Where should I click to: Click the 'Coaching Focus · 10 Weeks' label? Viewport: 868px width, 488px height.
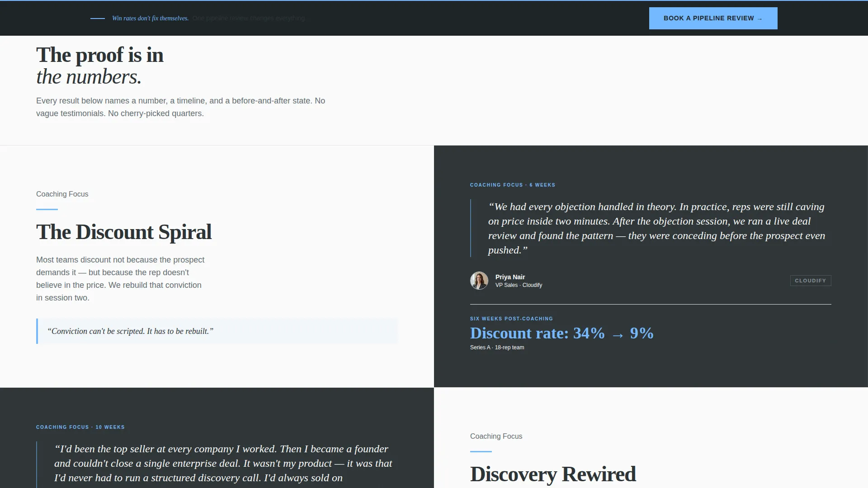click(x=80, y=427)
